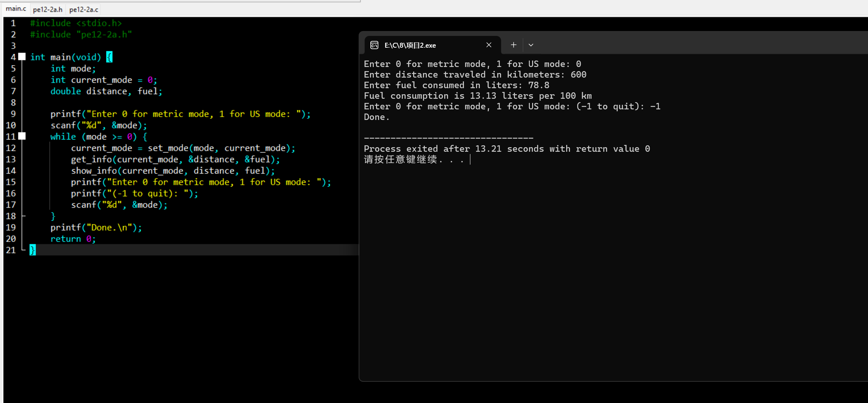Click the highlighted closing brace on line 21
The height and width of the screenshot is (403, 868).
33,250
